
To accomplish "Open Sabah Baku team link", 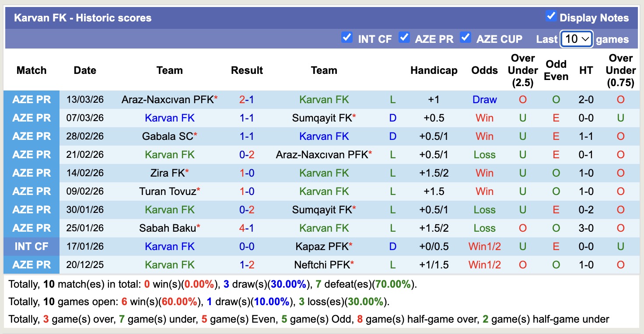I will 168,228.
